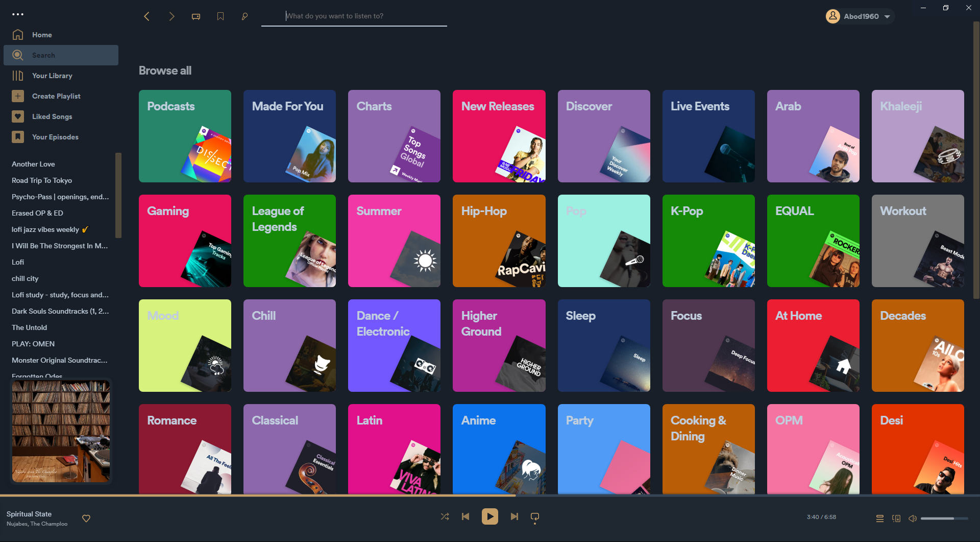
Task: Skip to the next track
Action: [x=514, y=516]
